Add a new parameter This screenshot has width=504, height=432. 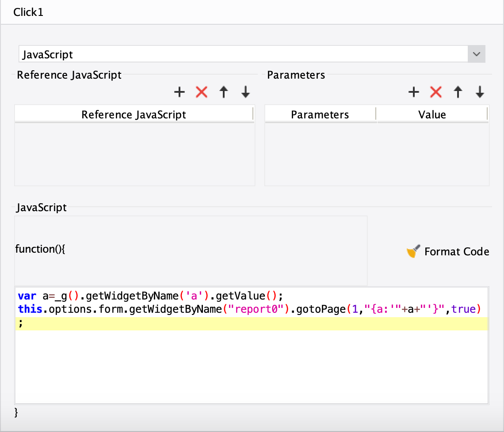[414, 92]
